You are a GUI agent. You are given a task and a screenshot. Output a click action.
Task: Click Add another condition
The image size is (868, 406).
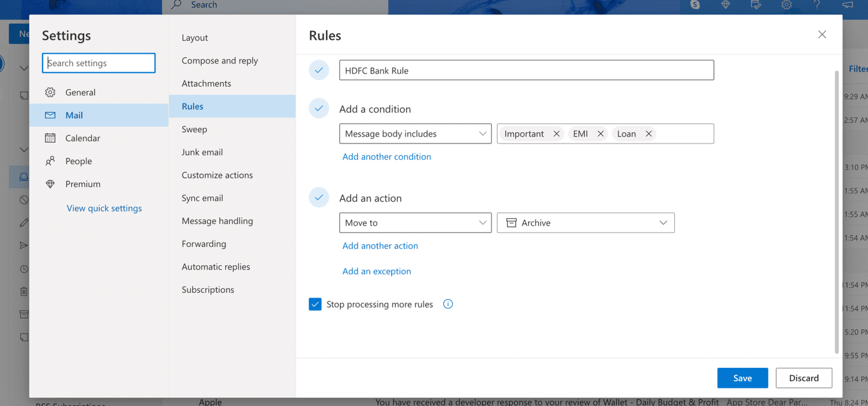[x=387, y=157]
